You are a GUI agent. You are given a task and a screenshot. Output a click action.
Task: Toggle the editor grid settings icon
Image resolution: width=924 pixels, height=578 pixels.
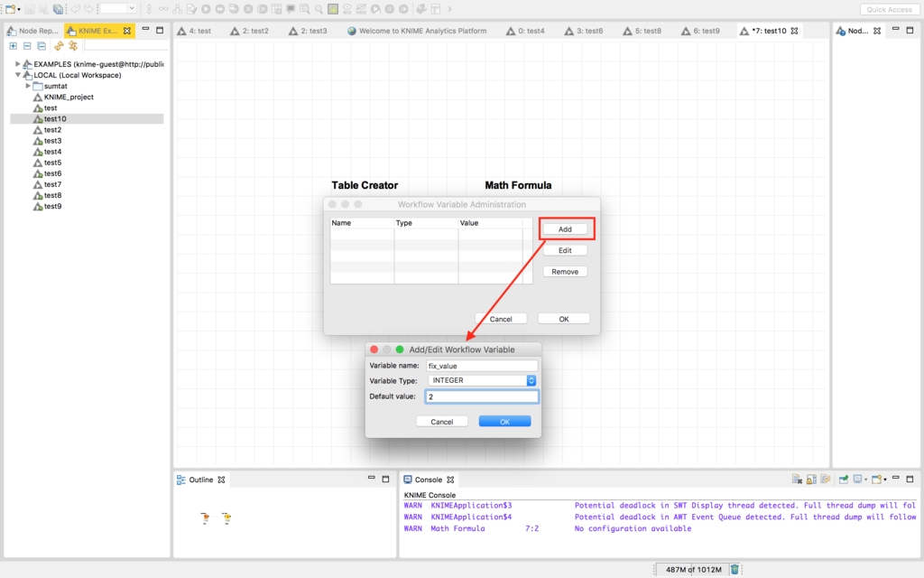pos(333,9)
